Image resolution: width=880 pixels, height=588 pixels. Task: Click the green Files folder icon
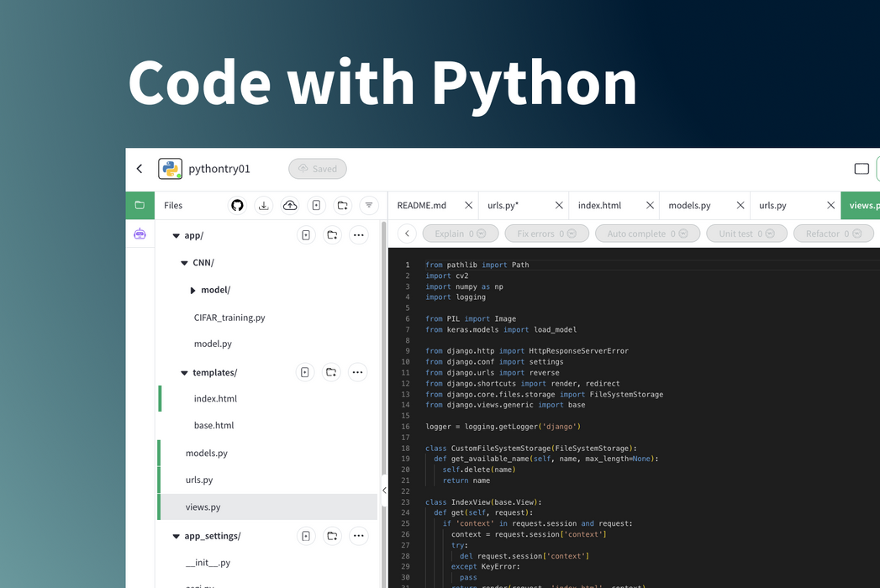[140, 205]
